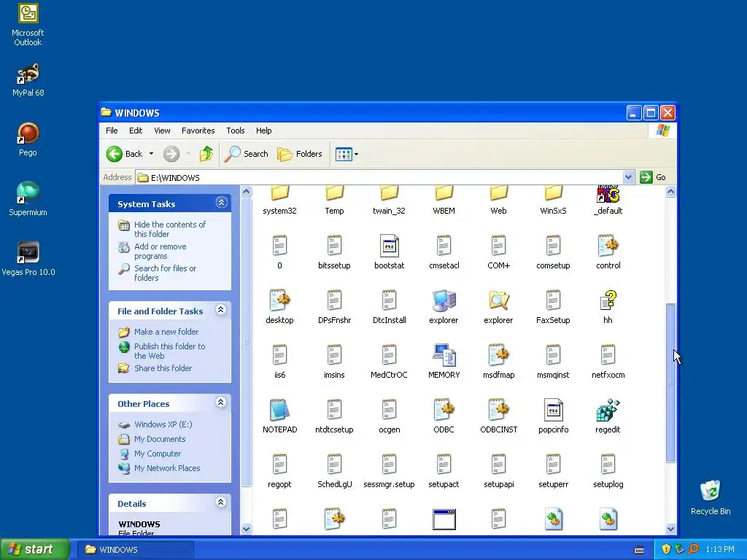Click the Start button

click(x=34, y=549)
